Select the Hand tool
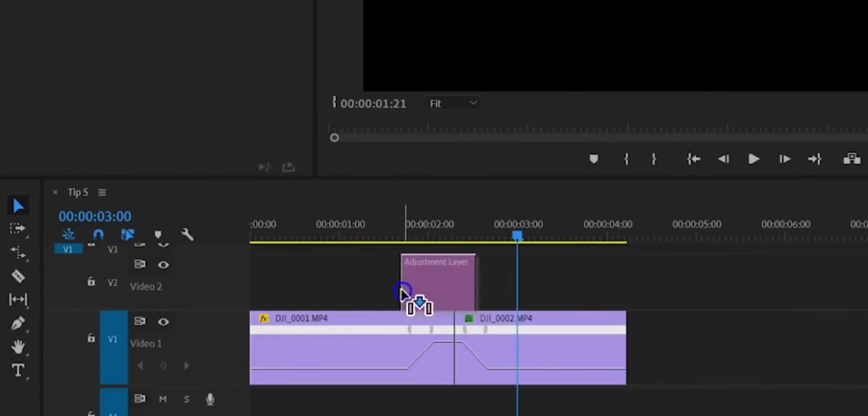This screenshot has height=416, width=868. tap(17, 348)
